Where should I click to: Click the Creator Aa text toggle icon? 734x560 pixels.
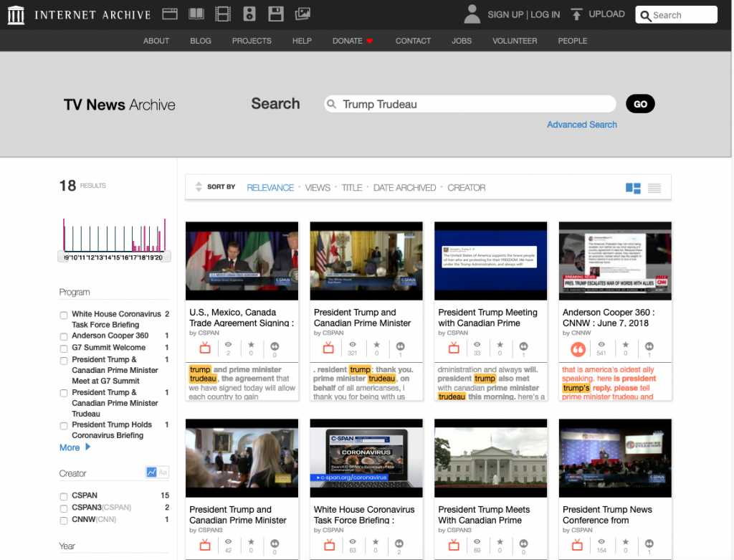point(163,472)
